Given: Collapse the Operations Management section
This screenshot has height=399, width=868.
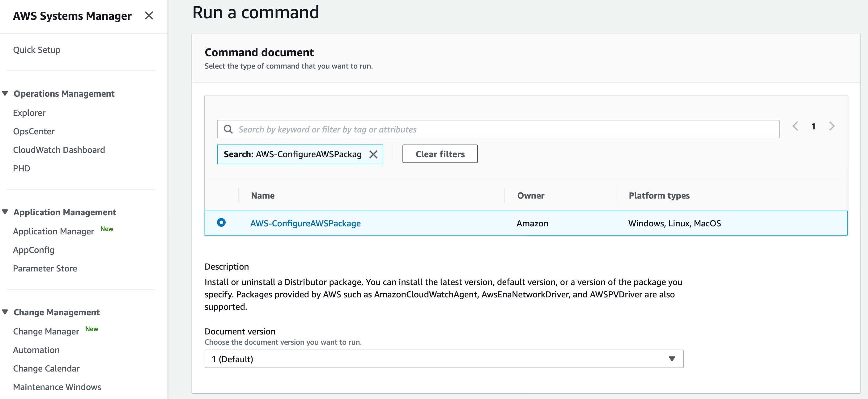Looking at the screenshot, I should 5,93.
